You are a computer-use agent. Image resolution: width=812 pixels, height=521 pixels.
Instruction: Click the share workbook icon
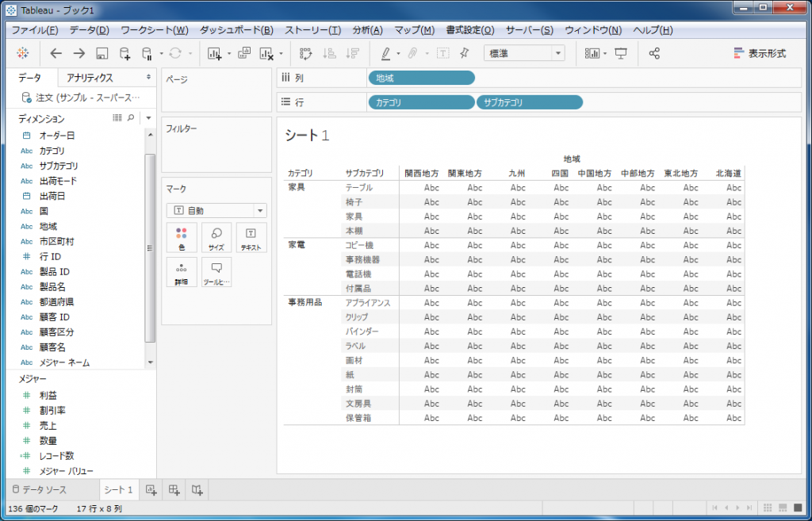tap(654, 53)
